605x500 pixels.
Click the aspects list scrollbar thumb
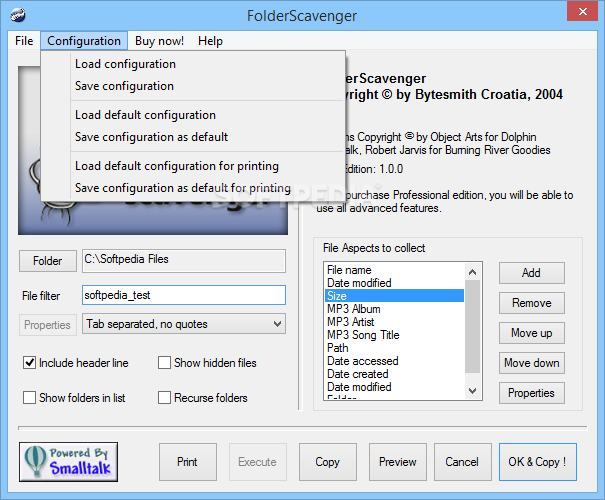click(473, 326)
